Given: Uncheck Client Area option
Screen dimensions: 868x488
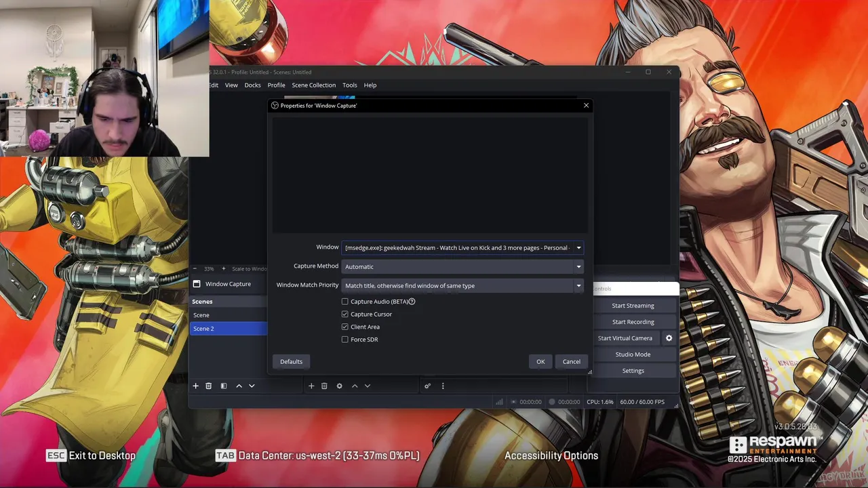Looking at the screenshot, I should click(x=345, y=327).
